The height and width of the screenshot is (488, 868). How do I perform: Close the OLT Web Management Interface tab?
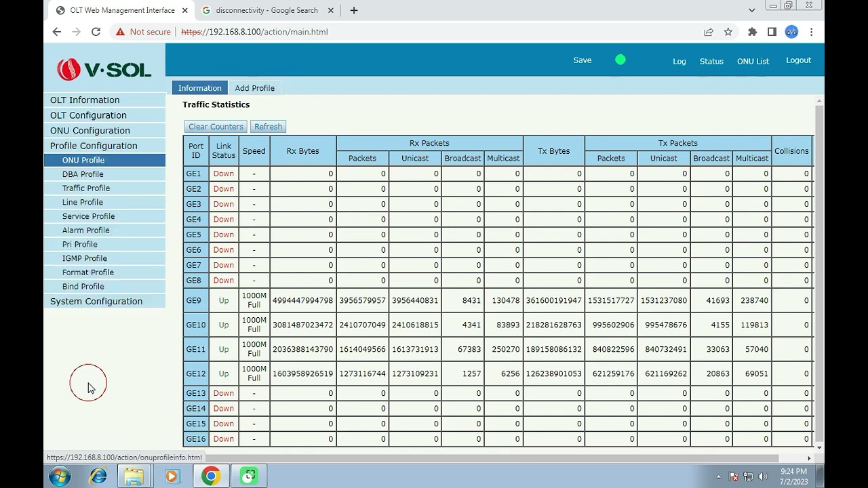coord(184,10)
